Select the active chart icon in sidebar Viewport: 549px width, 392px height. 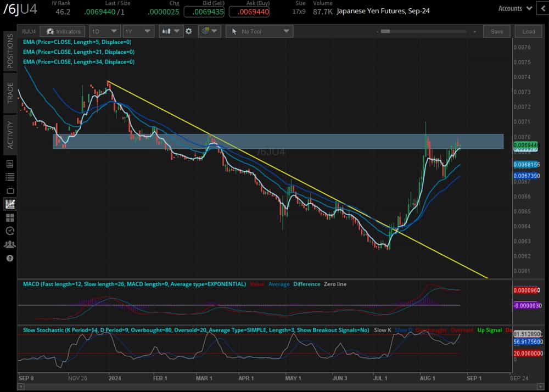(x=10, y=204)
